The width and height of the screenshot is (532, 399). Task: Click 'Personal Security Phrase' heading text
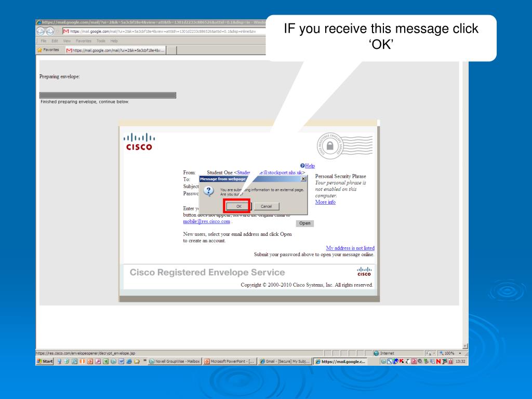[341, 177]
